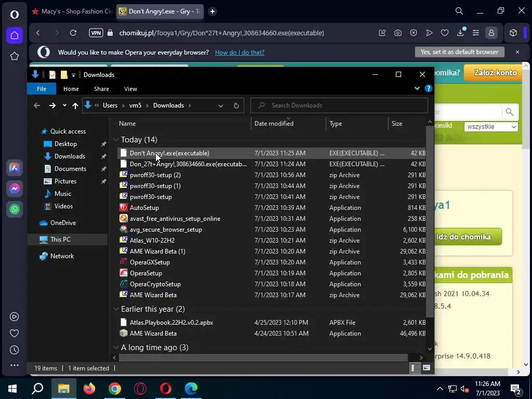Click 'Yes, set it as default browser'
This screenshot has width=532, height=399.
[459, 52]
